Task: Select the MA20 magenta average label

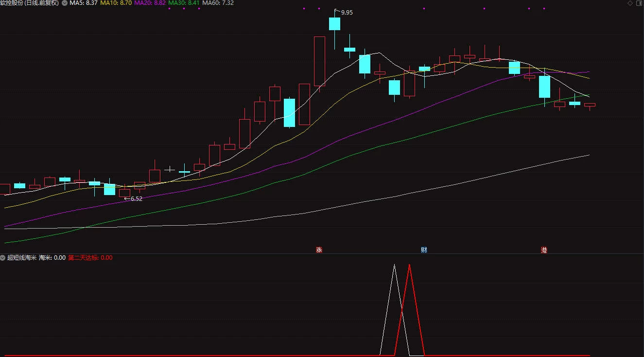Action: 150,3
